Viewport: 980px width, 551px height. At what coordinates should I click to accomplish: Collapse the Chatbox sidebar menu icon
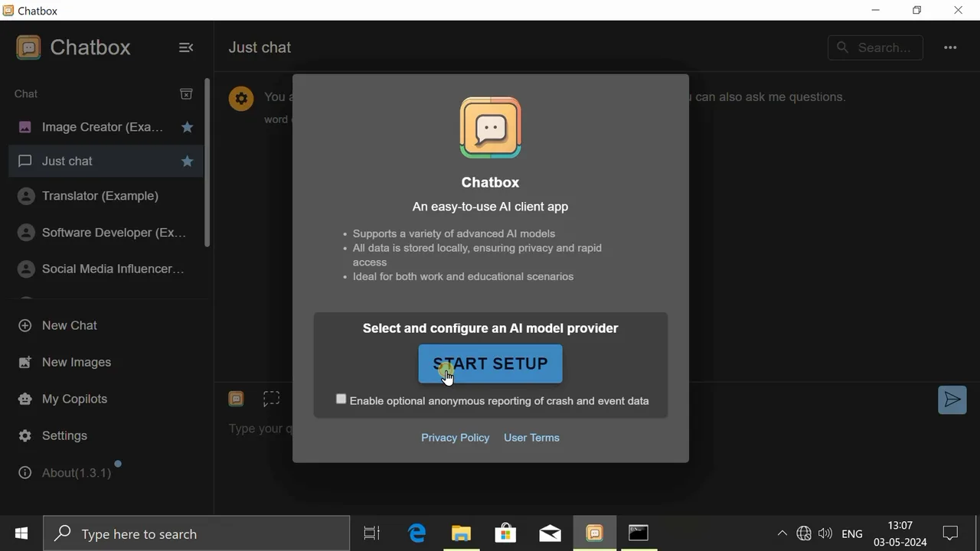click(x=186, y=47)
